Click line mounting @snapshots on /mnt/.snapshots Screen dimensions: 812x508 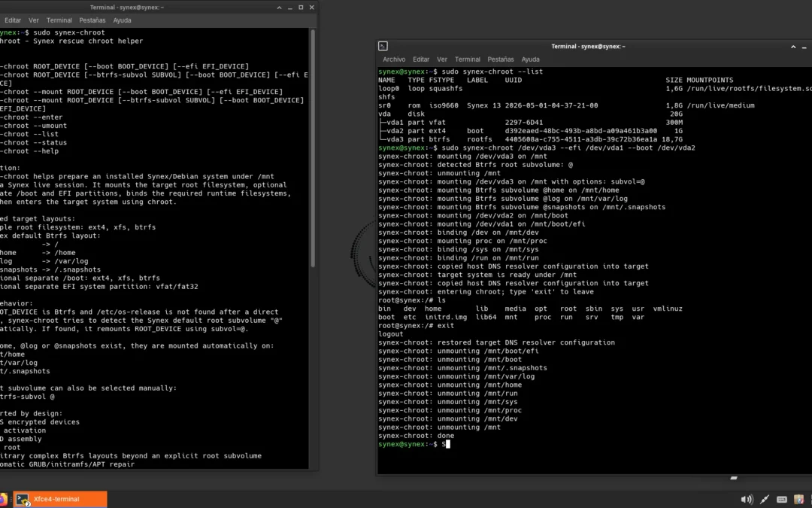522,208
